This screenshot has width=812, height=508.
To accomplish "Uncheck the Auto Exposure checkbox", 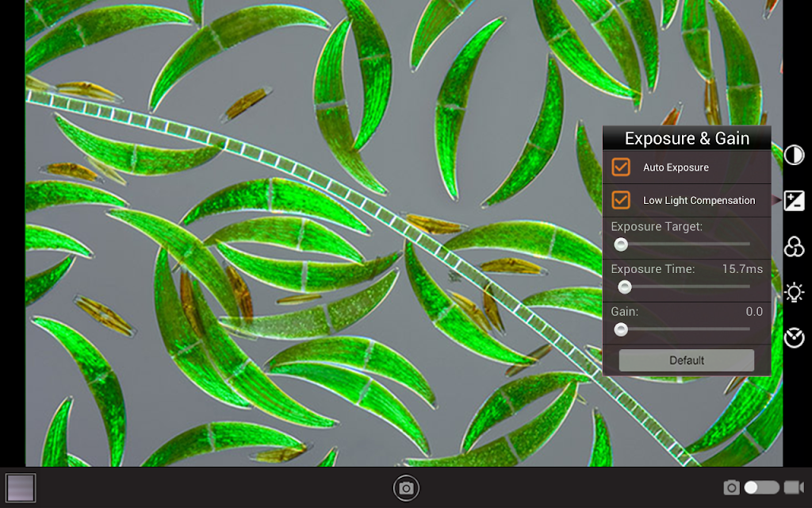I will pos(620,167).
